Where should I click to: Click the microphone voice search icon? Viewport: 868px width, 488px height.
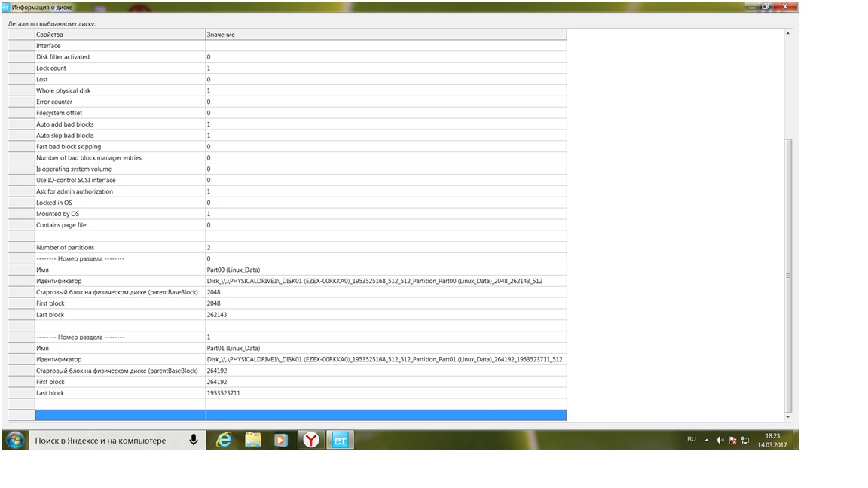point(194,440)
